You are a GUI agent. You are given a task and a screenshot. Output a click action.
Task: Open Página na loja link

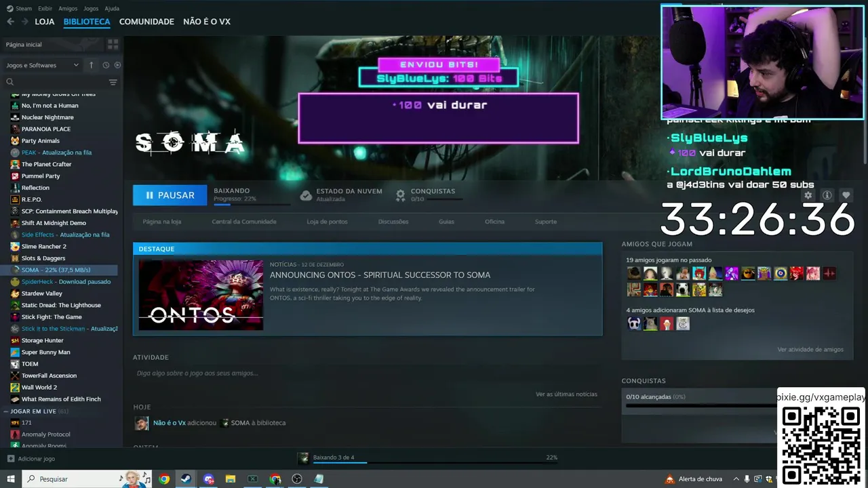(x=162, y=222)
